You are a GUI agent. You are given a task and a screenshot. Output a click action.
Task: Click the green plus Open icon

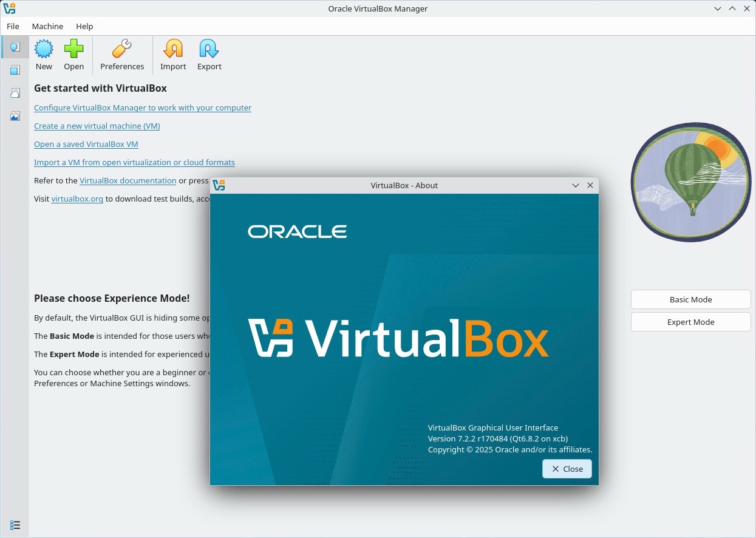(74, 49)
